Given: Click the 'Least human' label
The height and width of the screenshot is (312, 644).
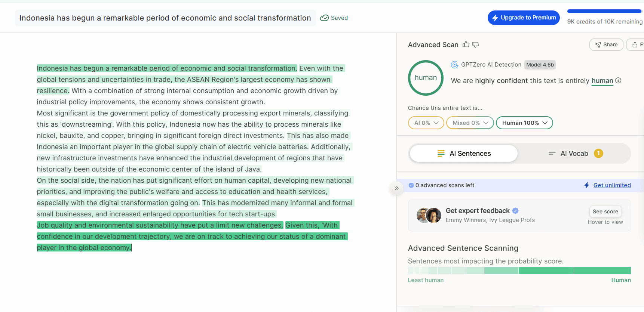Looking at the screenshot, I should click(426, 280).
